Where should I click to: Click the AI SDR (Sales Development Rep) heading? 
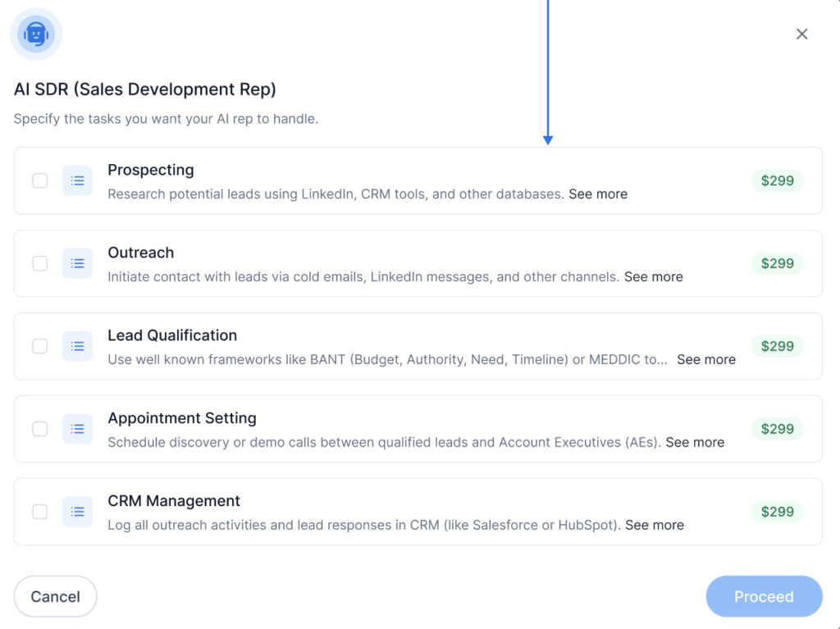click(x=144, y=89)
